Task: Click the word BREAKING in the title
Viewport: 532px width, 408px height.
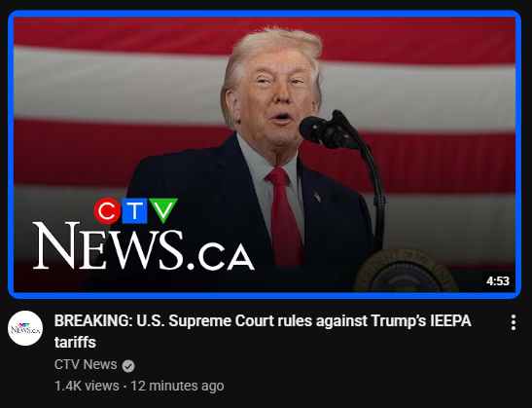Action: click(x=93, y=320)
